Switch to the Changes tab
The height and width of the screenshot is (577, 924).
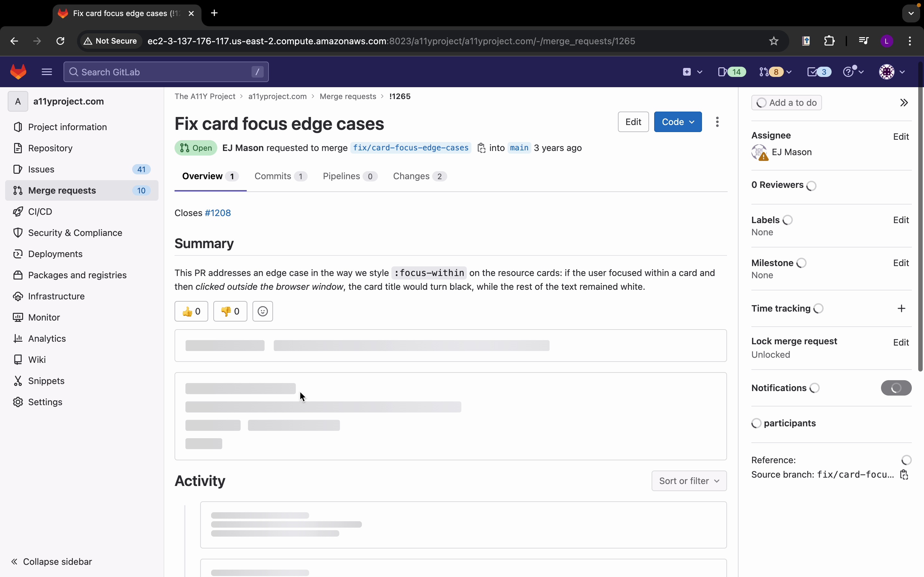(x=419, y=176)
